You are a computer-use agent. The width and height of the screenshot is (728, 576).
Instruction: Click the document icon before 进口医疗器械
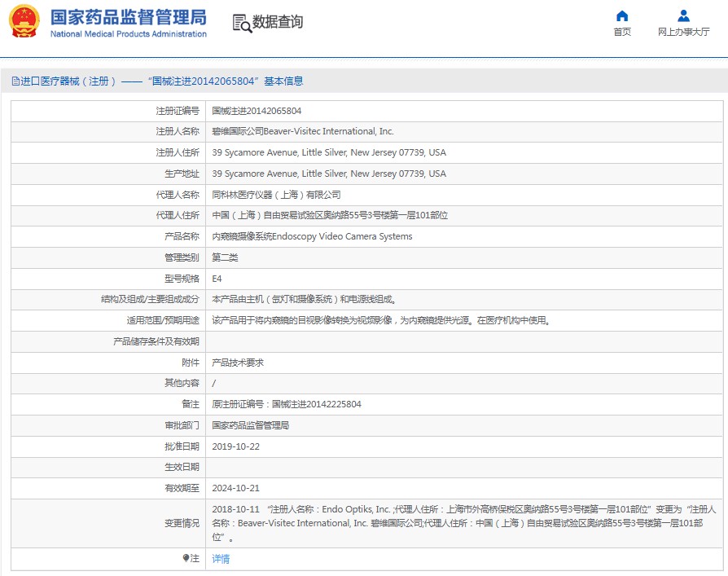(x=15, y=81)
